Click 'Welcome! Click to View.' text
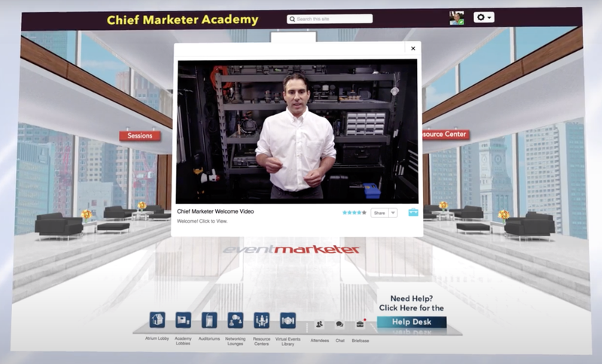The height and width of the screenshot is (364, 602). (202, 221)
